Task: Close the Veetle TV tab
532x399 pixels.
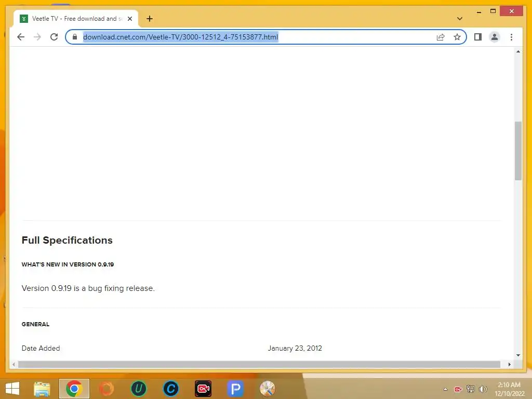Action: (129, 19)
